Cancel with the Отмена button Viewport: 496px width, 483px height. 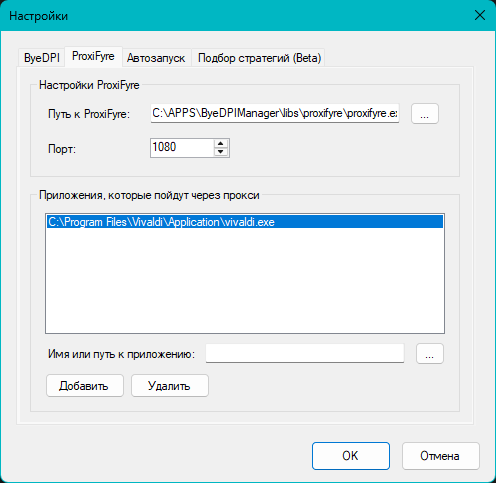tap(441, 456)
